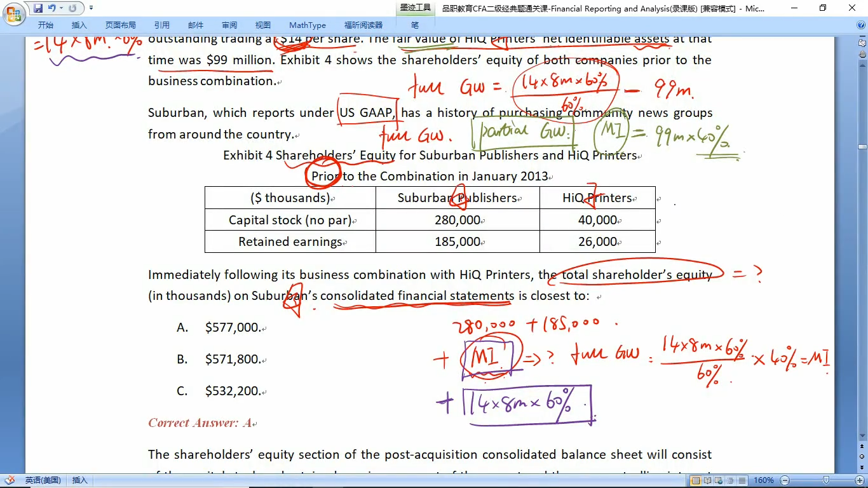
Task: Open the 审阅 ribbon tab
Action: pyautogui.click(x=229, y=25)
